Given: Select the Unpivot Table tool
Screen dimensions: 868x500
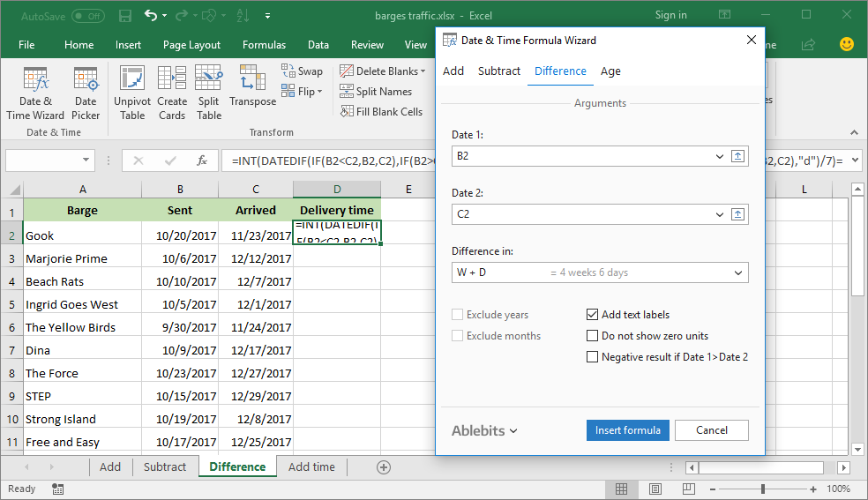Looking at the screenshot, I should 132,93.
